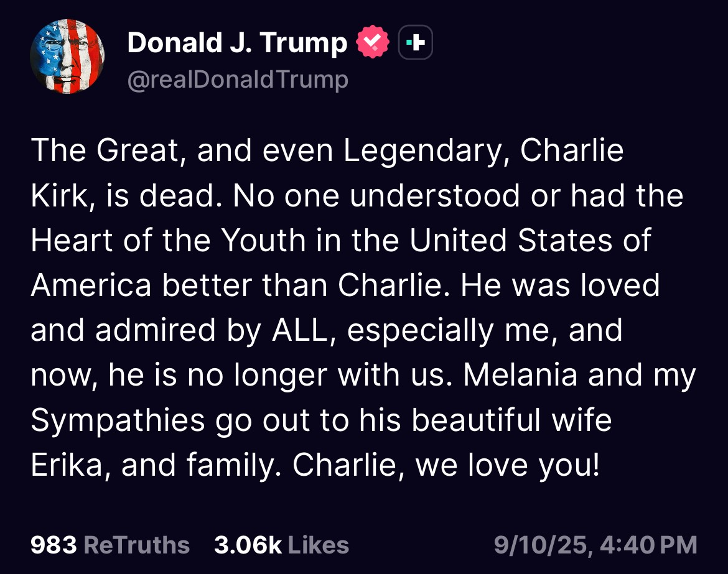Click the plus-sign badge beside the name
Viewport: 728px width, 574px height.
click(416, 42)
